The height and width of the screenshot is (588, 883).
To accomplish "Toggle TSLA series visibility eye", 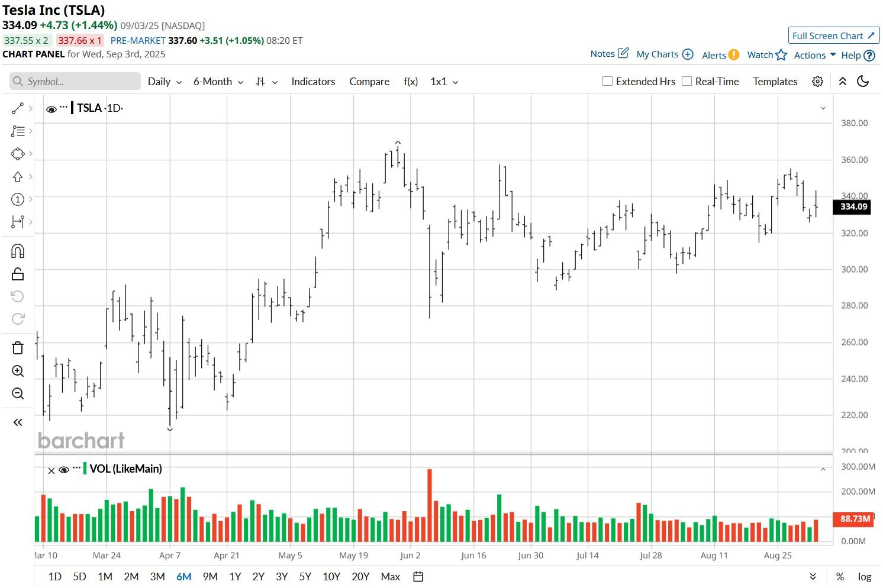I will (51, 109).
